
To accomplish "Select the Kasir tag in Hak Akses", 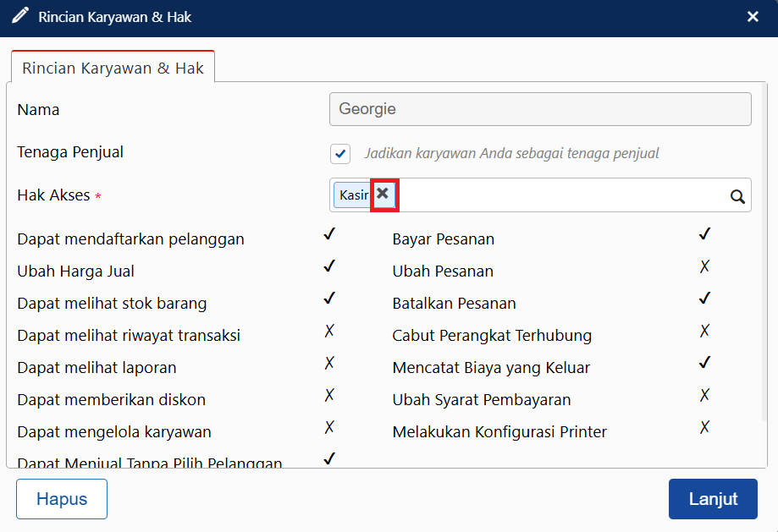I will coord(353,195).
